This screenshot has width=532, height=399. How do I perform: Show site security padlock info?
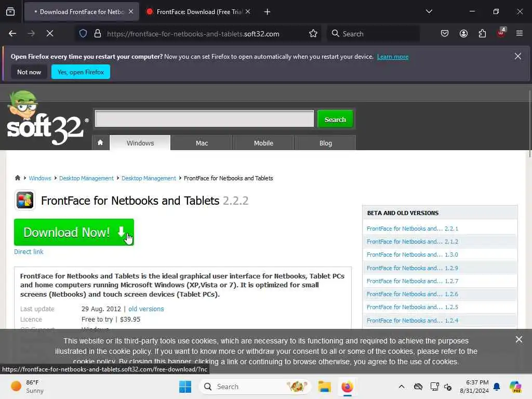coord(98,34)
